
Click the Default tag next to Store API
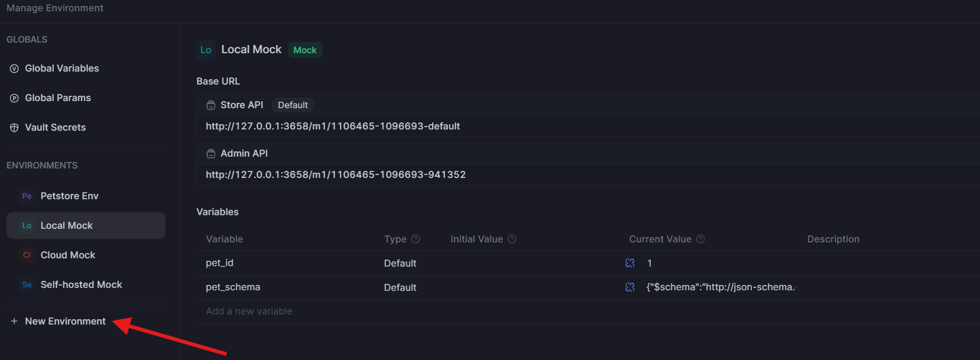point(293,105)
